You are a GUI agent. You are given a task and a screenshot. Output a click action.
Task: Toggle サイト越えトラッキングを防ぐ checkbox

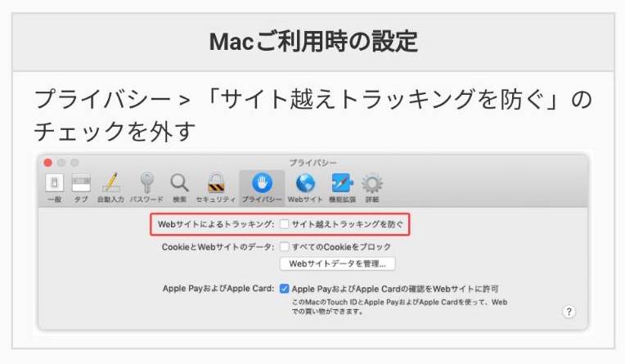pos(284,224)
